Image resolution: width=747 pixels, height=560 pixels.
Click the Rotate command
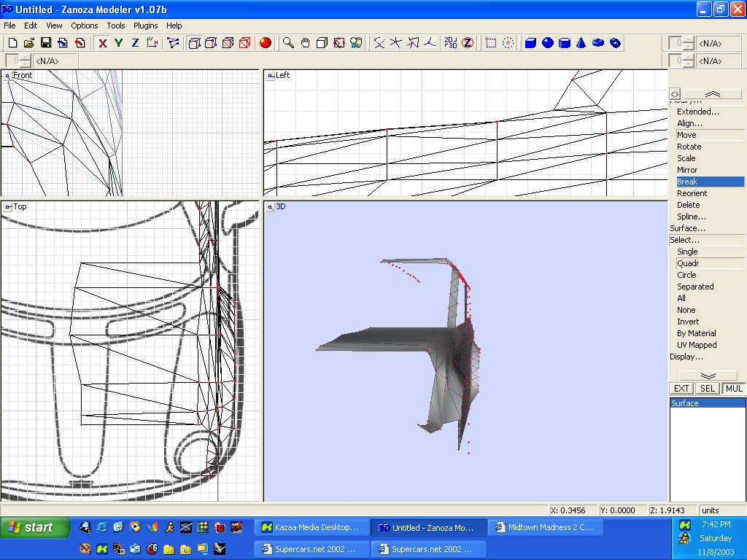pos(689,147)
